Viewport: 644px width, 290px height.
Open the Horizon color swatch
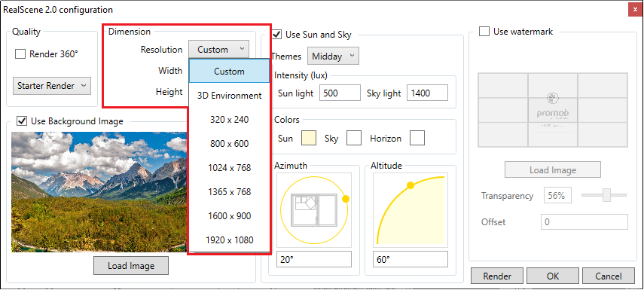[417, 138]
